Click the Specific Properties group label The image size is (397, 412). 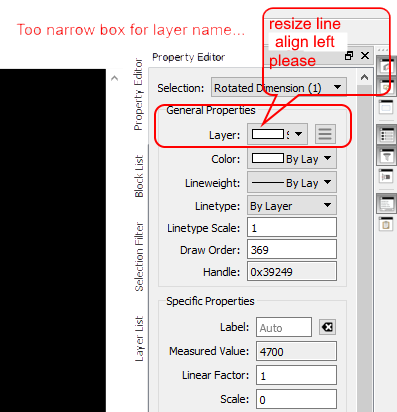pos(210,301)
